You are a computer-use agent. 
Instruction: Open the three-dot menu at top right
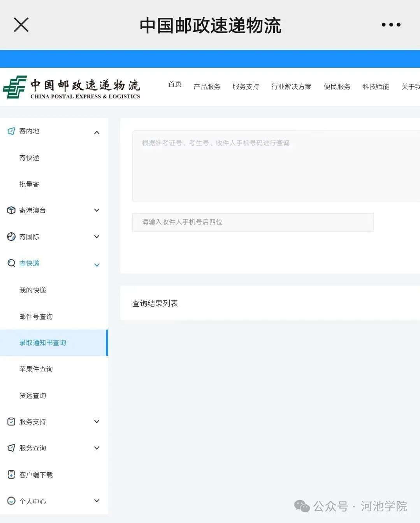point(391,25)
